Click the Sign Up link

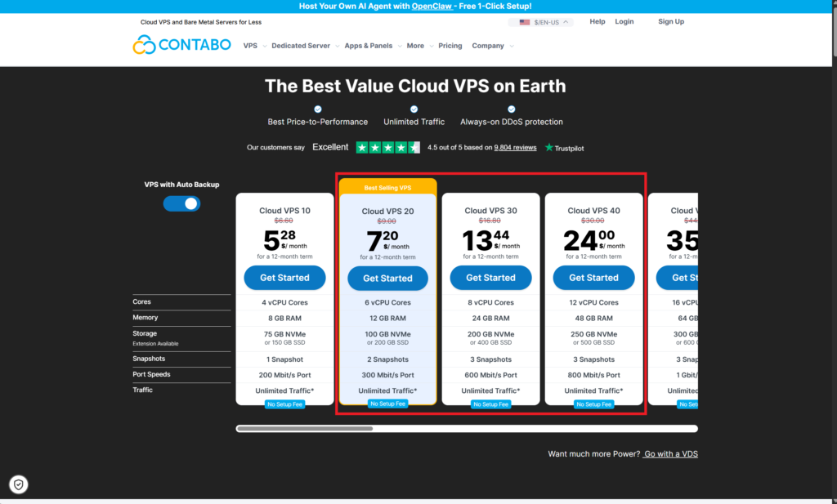pos(671,22)
